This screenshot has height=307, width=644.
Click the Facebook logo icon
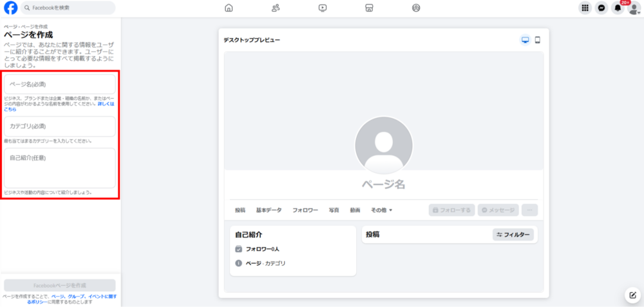[x=10, y=8]
